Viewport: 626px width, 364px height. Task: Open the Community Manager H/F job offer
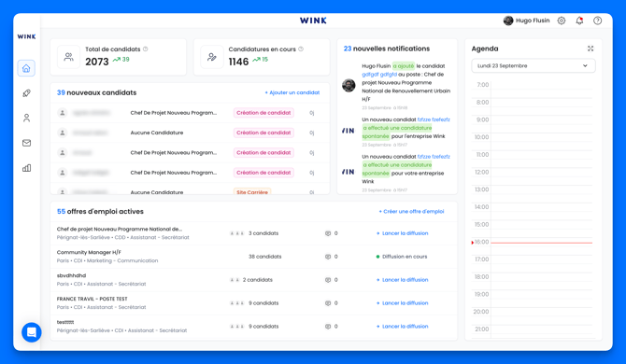[x=89, y=252]
